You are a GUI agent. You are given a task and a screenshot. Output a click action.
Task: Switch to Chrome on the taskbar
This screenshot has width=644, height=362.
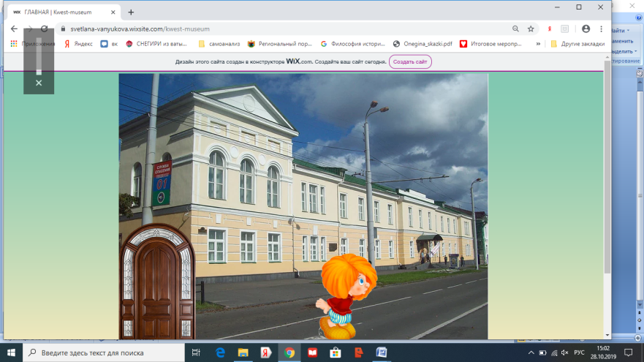(x=289, y=352)
